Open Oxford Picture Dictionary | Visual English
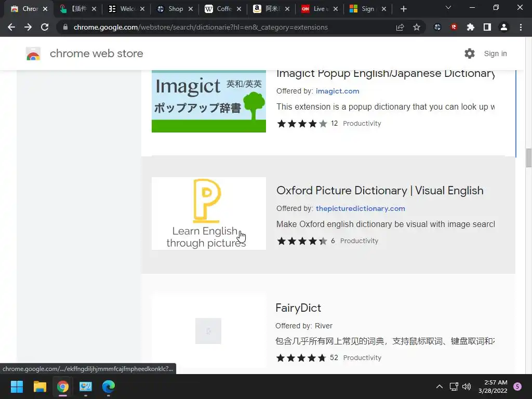Viewport: 532px width, 399px height. 380,191
